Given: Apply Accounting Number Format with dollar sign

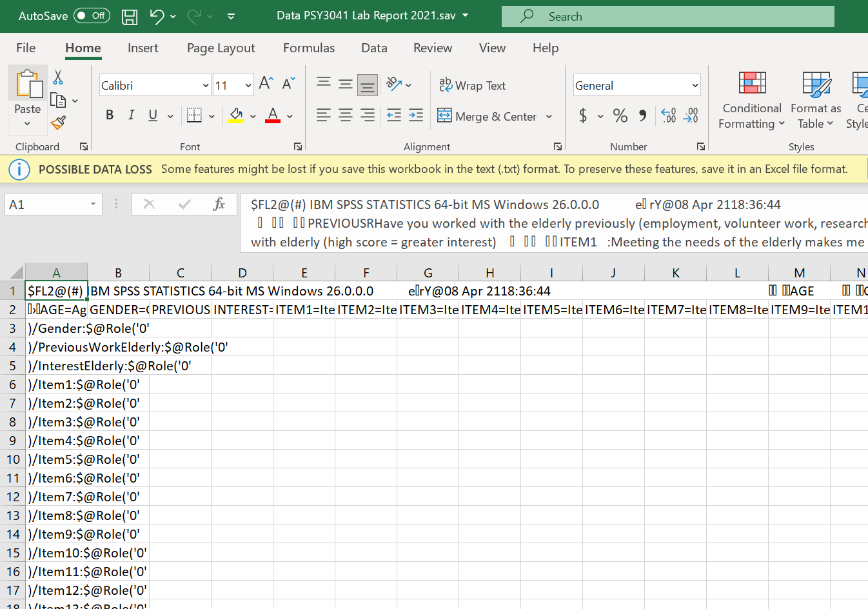Looking at the screenshot, I should [x=584, y=116].
